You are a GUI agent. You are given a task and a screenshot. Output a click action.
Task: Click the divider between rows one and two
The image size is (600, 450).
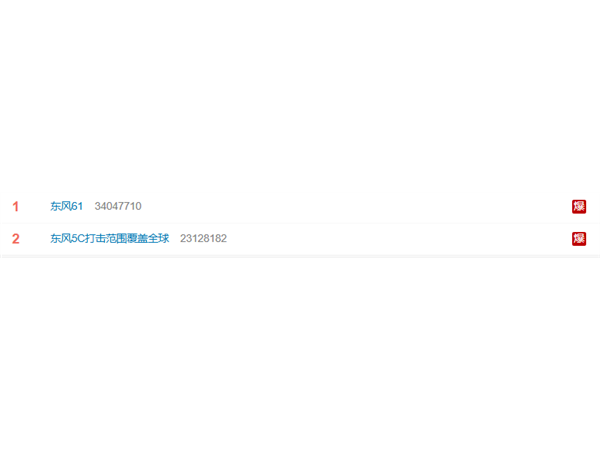point(300,223)
